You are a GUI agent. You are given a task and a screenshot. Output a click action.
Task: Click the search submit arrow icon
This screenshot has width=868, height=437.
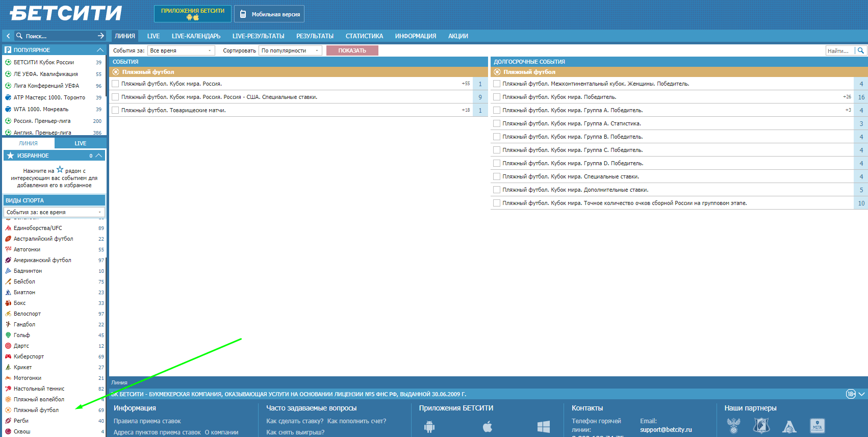pos(101,36)
